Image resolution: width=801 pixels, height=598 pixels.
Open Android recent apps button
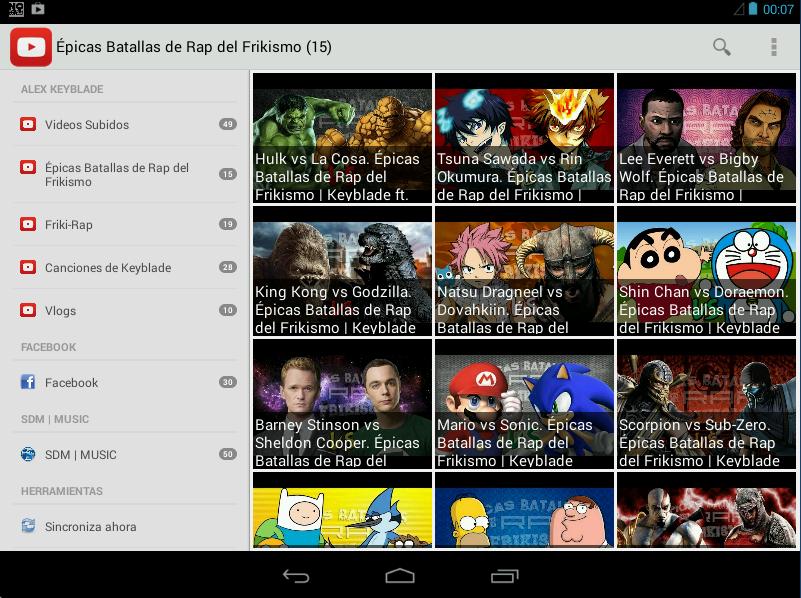(x=505, y=576)
